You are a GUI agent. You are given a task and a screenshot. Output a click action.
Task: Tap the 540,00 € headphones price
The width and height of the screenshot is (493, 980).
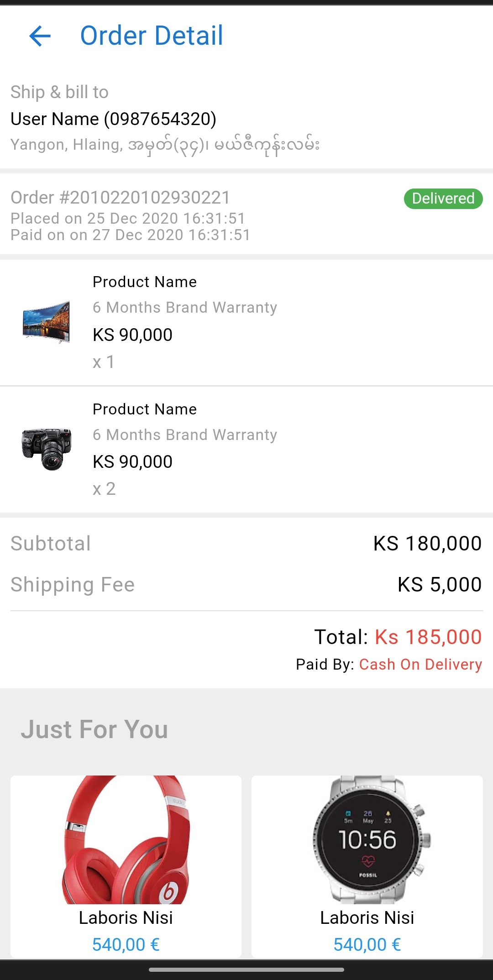pyautogui.click(x=126, y=944)
